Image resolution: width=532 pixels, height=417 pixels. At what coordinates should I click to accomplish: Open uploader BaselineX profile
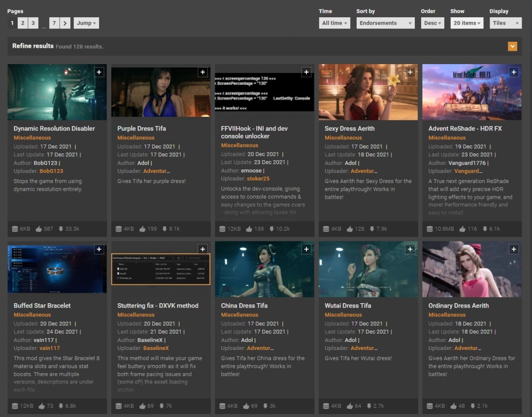coord(156,348)
